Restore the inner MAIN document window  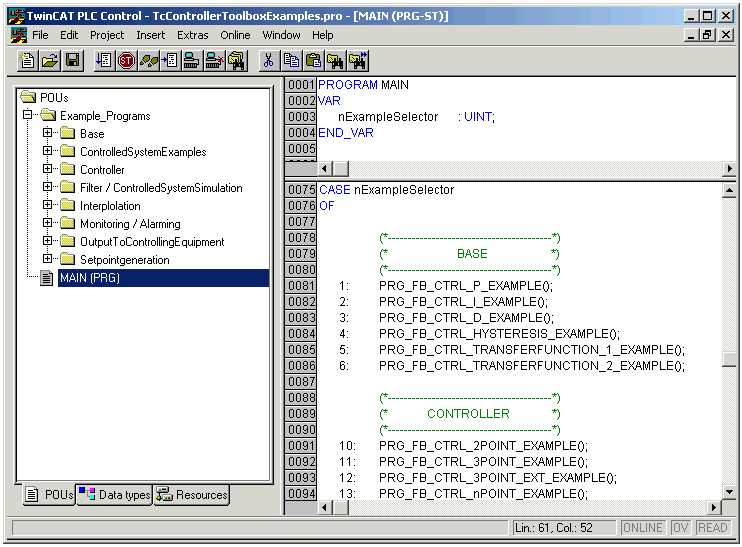click(707, 35)
